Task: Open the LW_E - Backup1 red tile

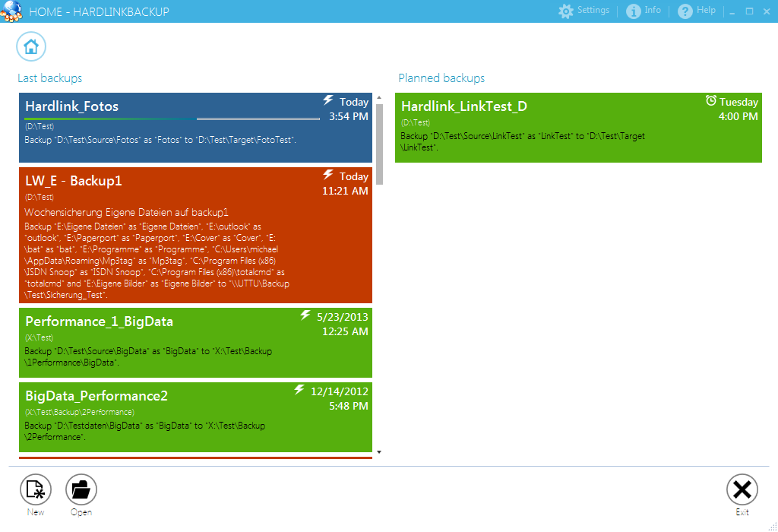Action: [x=195, y=236]
